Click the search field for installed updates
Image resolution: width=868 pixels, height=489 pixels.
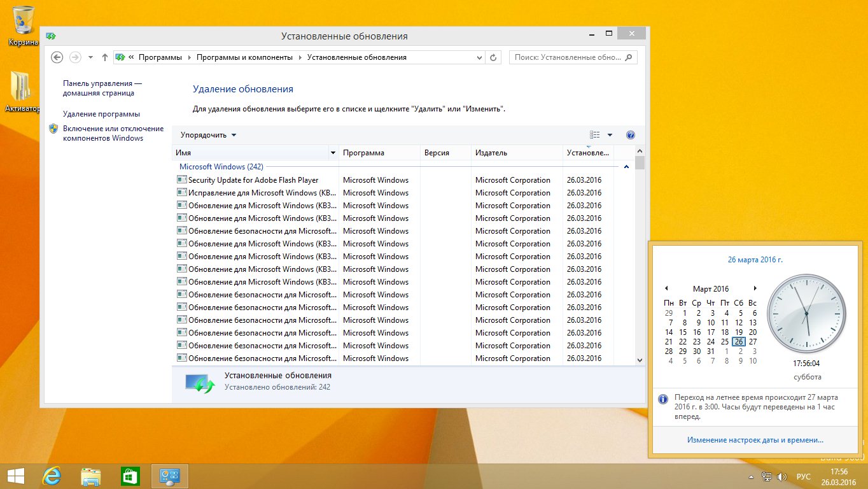coord(573,57)
